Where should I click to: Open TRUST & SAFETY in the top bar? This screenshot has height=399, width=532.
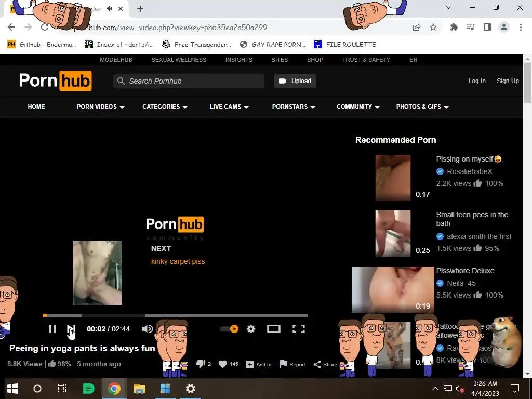(366, 60)
